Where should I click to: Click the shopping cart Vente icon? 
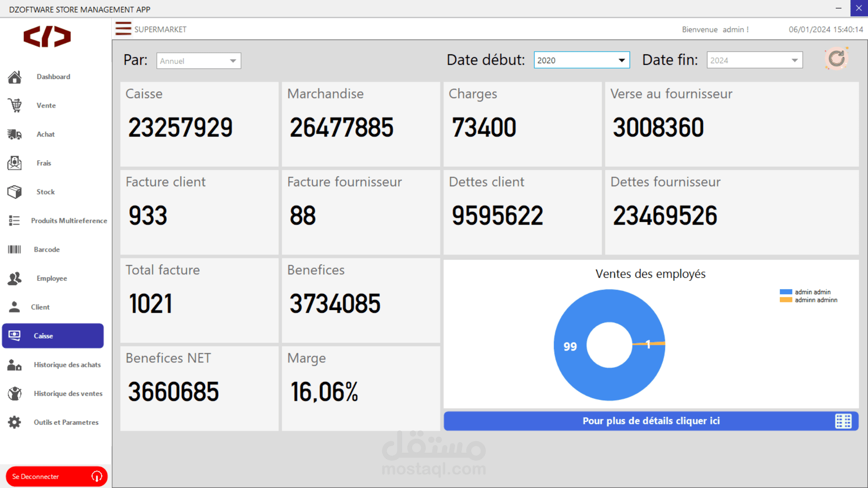coord(14,105)
